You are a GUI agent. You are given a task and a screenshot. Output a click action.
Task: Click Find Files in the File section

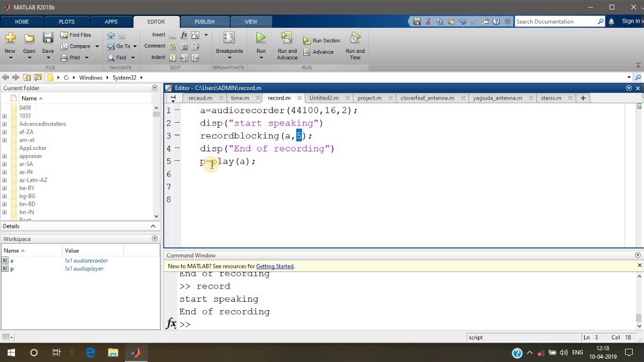pos(76,35)
